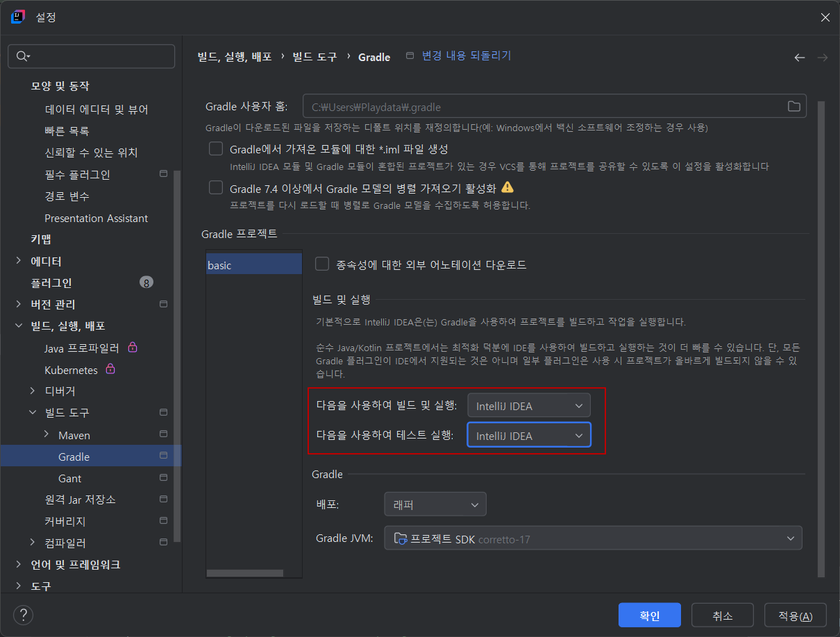Screen dimensions: 840x637
Task: Expand the 디버거 tree node
Action: [x=33, y=391]
